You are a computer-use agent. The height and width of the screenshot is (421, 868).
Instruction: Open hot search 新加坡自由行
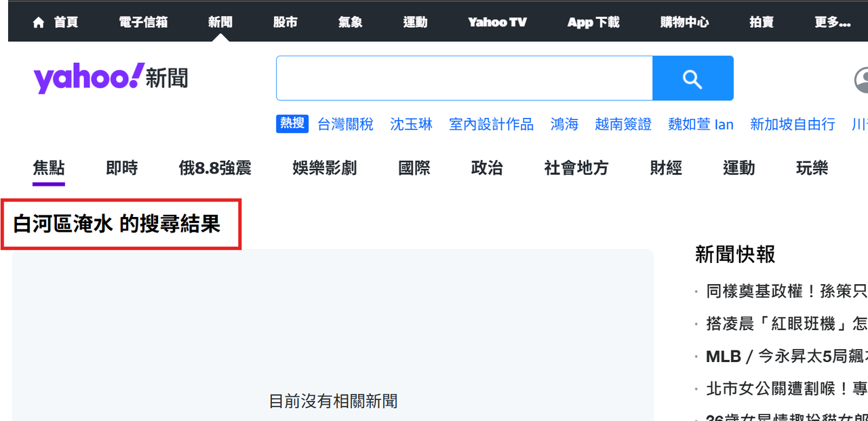coord(793,124)
